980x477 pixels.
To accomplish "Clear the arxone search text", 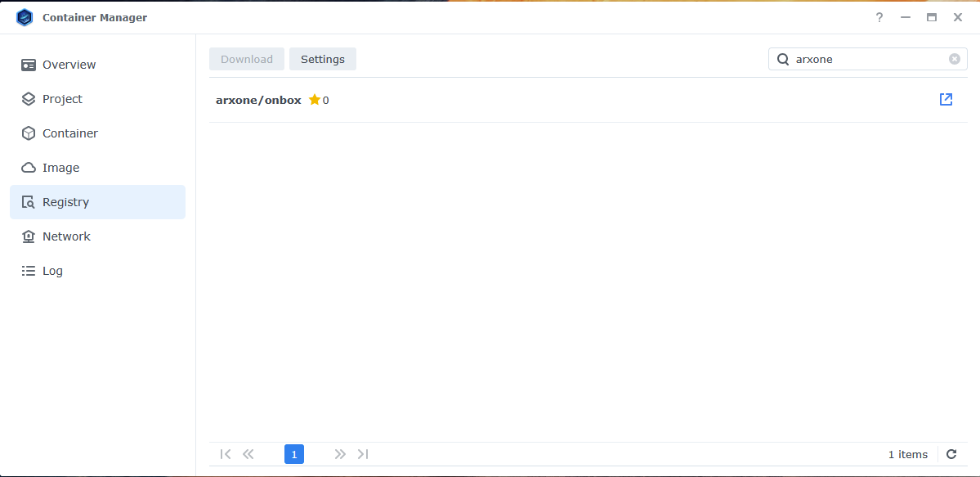I will [954, 58].
